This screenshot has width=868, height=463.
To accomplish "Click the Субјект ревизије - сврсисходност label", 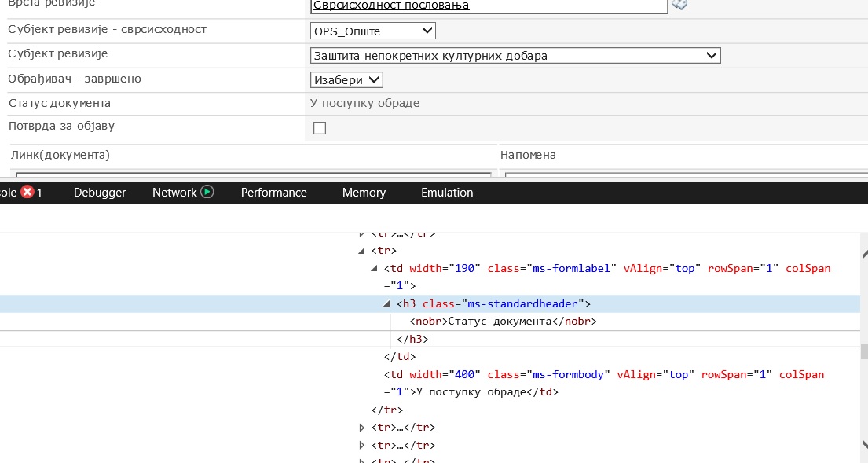I will 108,29.
